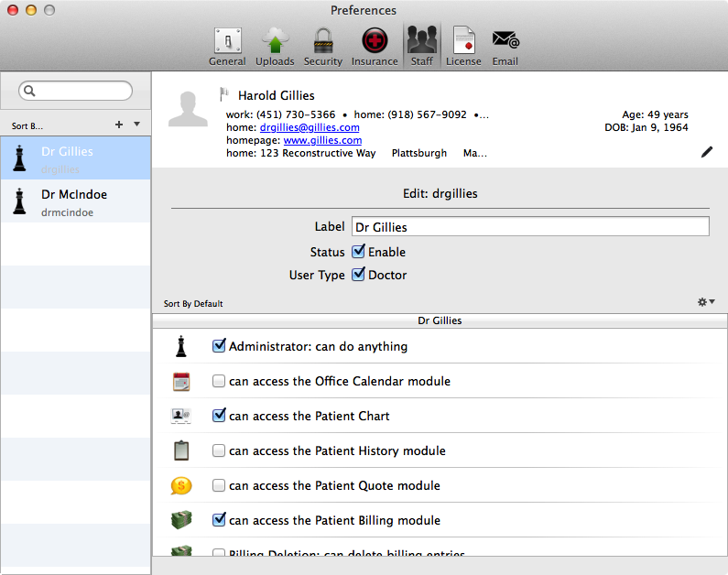
Task: Click the Age: 49 years text
Action: click(655, 114)
